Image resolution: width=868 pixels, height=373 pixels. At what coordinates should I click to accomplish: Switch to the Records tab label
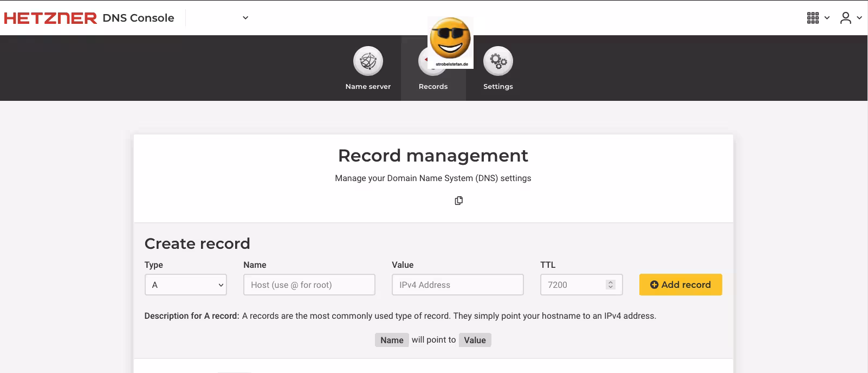click(433, 87)
